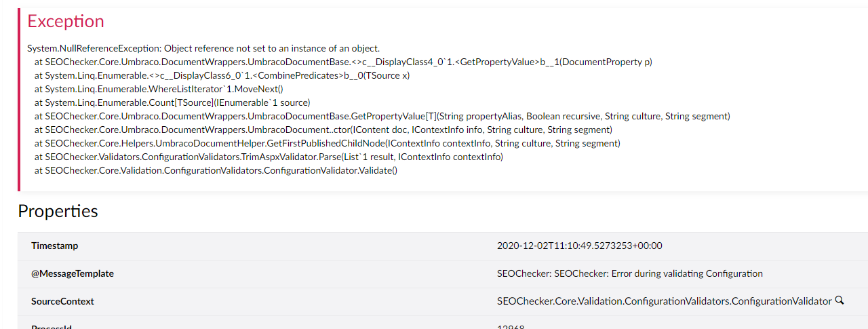Click the TrimAspxValidator.Parse stack trace line

pyautogui.click(x=269, y=157)
